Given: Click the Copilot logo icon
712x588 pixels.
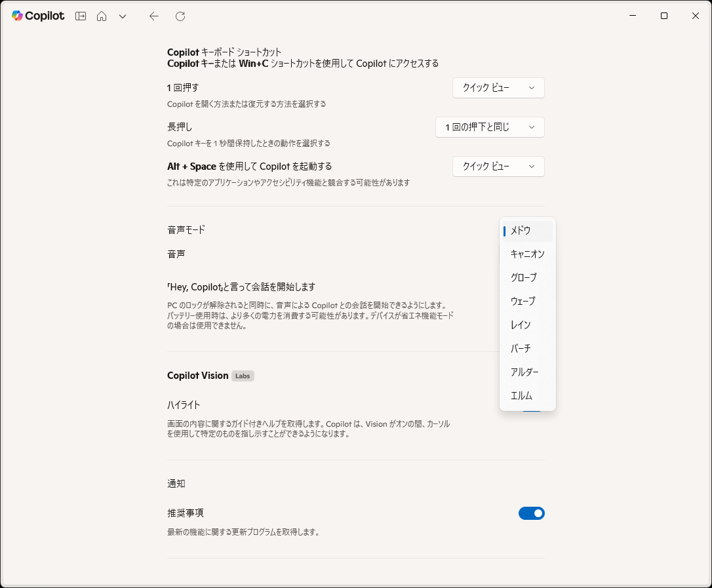Looking at the screenshot, I should click(x=18, y=16).
